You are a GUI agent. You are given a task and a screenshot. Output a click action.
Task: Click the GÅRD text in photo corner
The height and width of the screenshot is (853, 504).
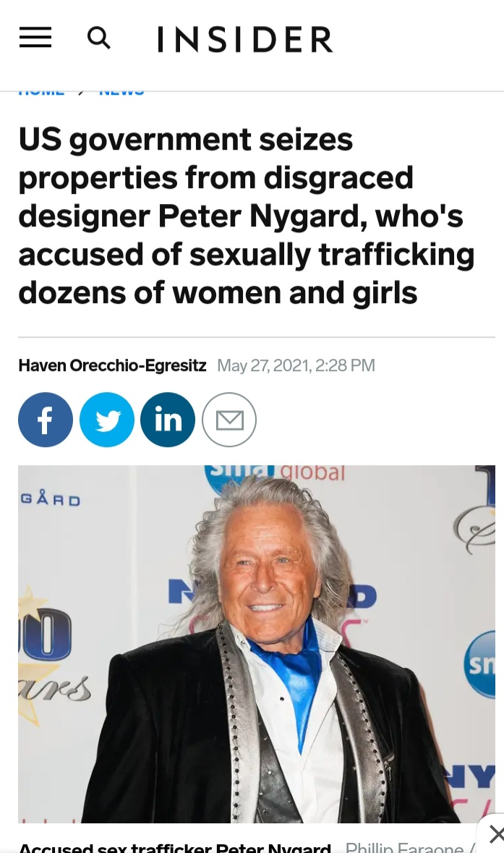51,499
